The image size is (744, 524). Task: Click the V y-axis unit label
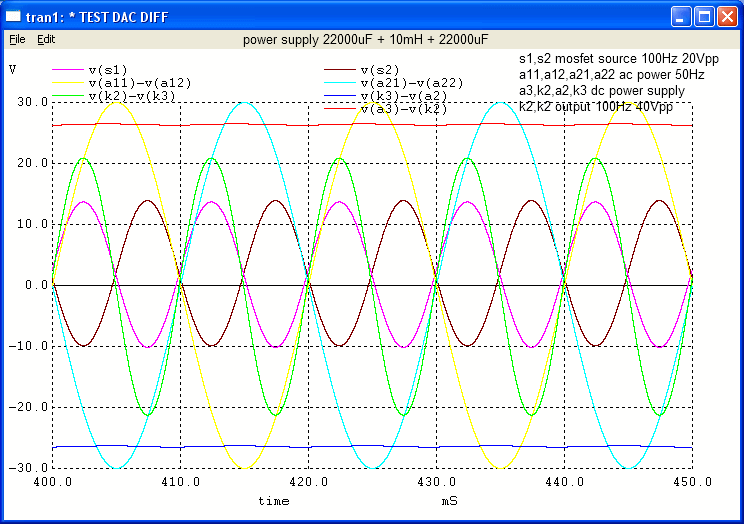12,69
